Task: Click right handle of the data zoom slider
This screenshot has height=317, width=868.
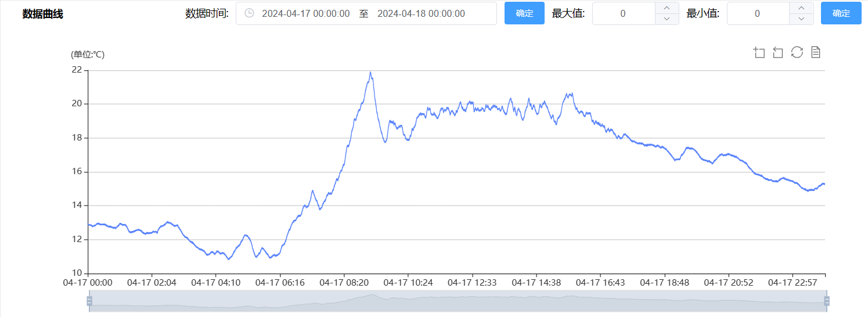Action: coord(827,301)
